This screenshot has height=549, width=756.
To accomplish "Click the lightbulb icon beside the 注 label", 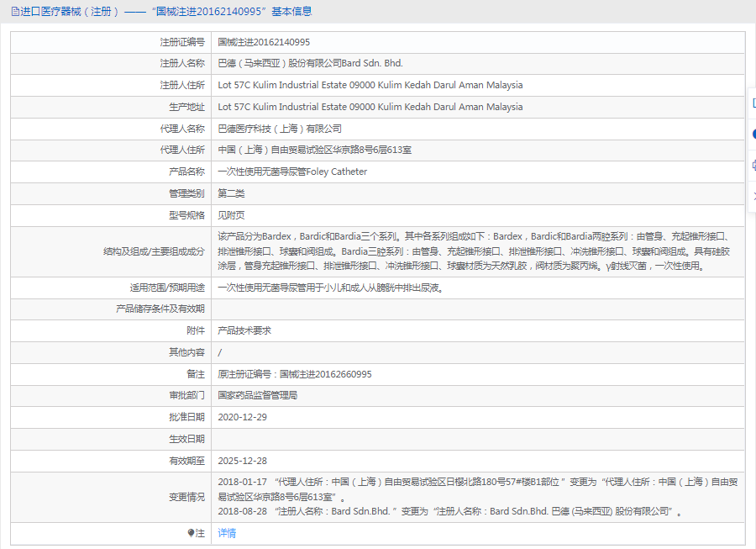I will click(191, 533).
